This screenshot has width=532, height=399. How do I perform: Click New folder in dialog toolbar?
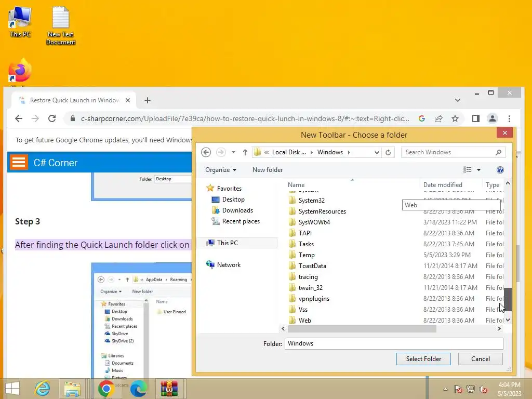click(268, 170)
